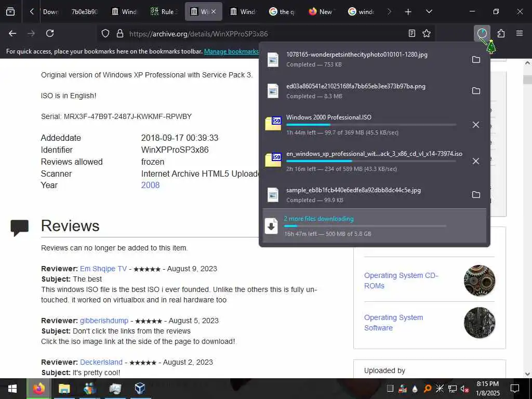
Task: Expand the list all tabs dropdown
Action: [x=429, y=11]
